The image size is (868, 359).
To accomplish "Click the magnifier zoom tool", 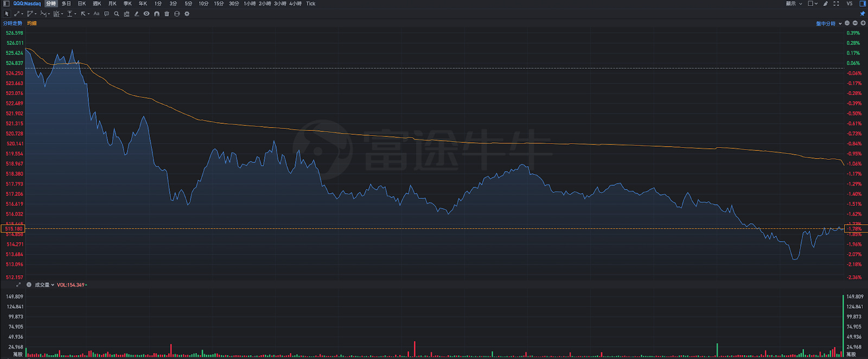I will (x=116, y=14).
